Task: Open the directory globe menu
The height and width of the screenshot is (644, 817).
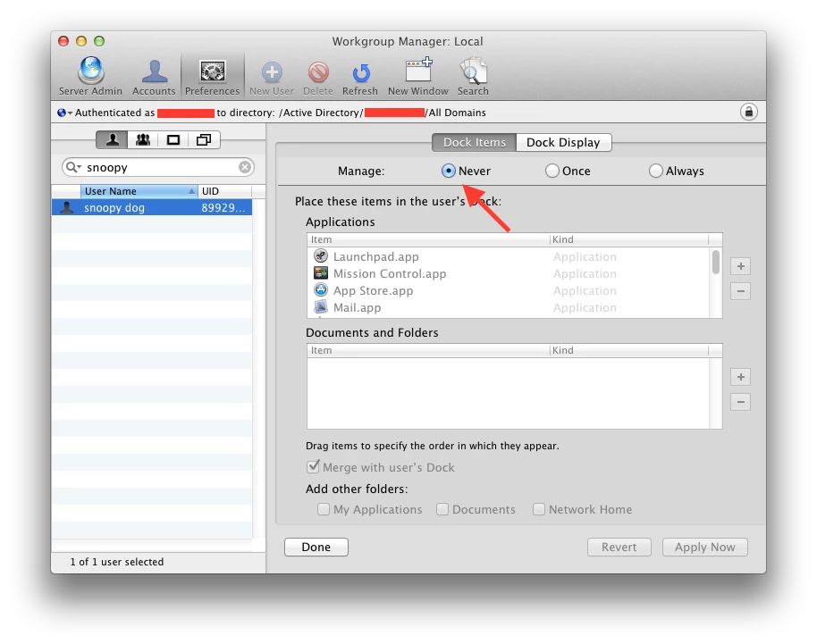Action: point(64,113)
